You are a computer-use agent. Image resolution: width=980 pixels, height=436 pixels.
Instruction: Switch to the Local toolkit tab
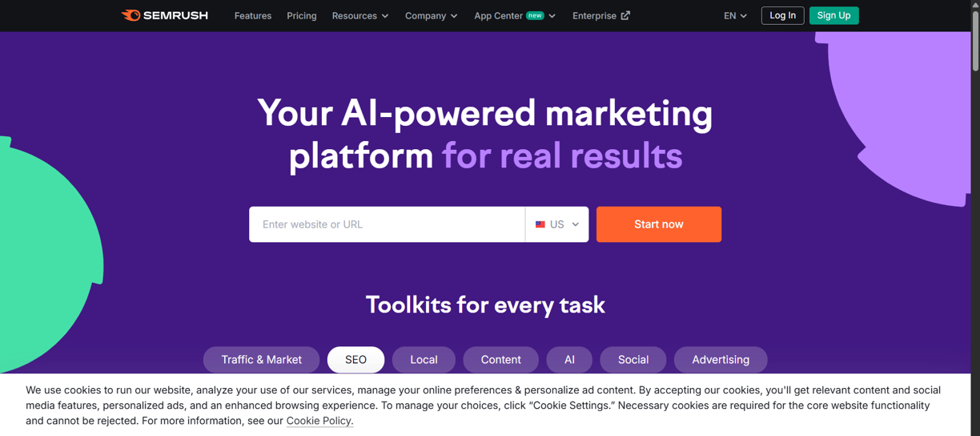coord(424,360)
